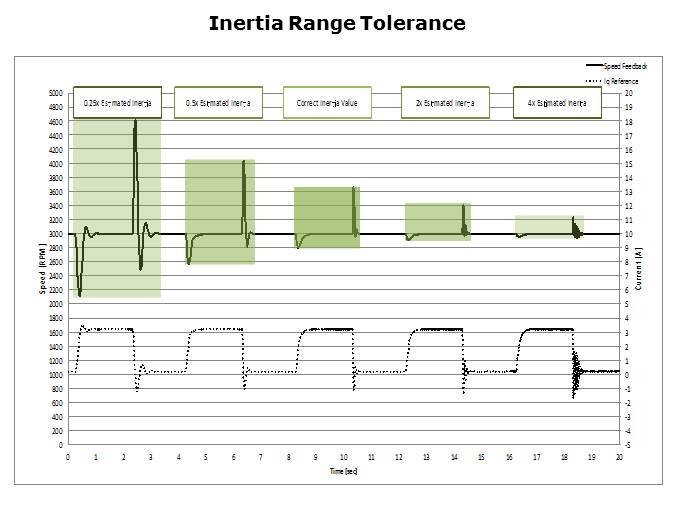Select the green shaded region under 2x inertia
Image resolution: width=674 pixels, height=506 pixels.
click(x=435, y=218)
